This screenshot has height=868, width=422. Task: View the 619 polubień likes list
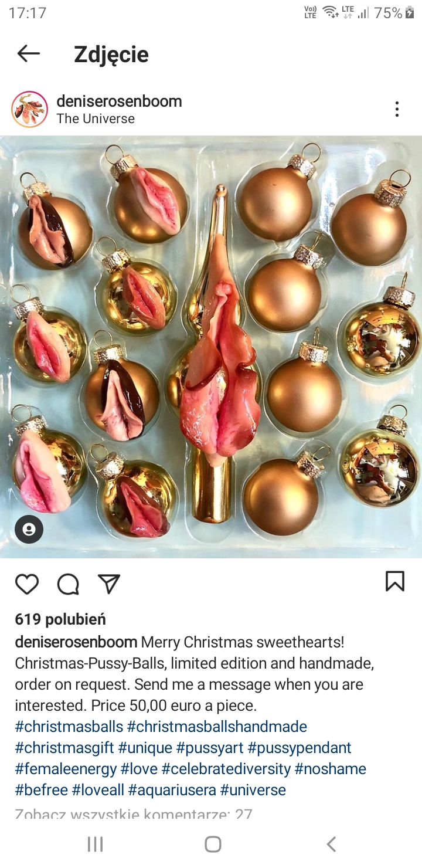[x=60, y=619]
